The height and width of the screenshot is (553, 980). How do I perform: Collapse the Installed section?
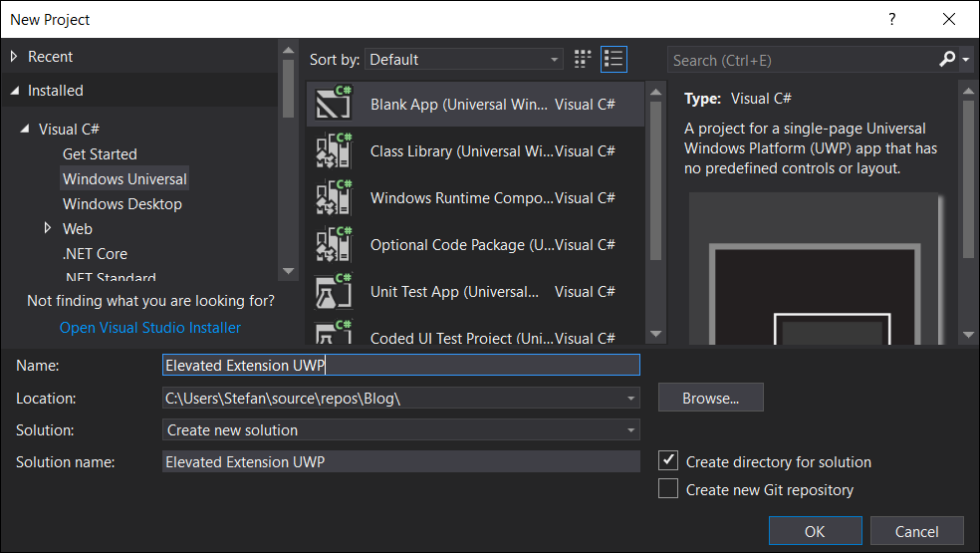click(14, 91)
